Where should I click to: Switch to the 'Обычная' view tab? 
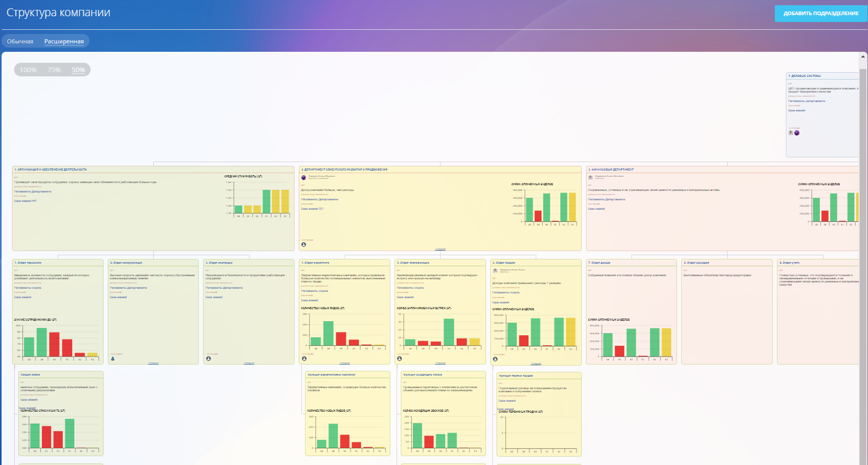20,41
